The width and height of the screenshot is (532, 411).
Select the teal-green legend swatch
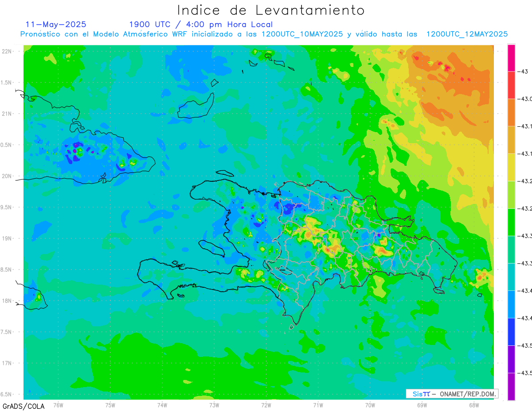point(511,250)
